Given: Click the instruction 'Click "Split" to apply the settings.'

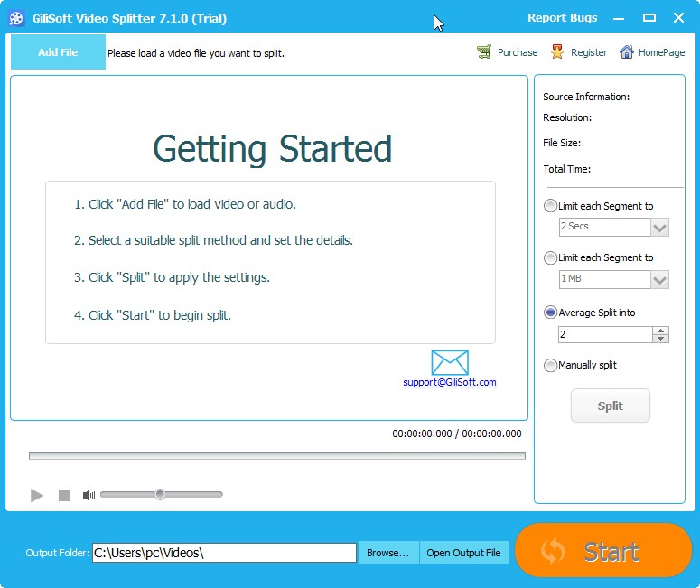Looking at the screenshot, I should click(x=172, y=277).
